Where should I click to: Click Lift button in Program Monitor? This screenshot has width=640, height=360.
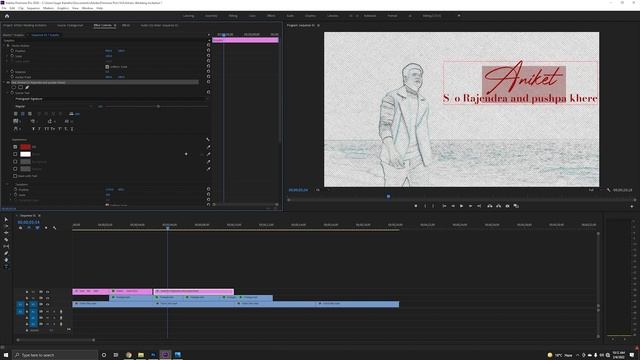[x=489, y=206]
